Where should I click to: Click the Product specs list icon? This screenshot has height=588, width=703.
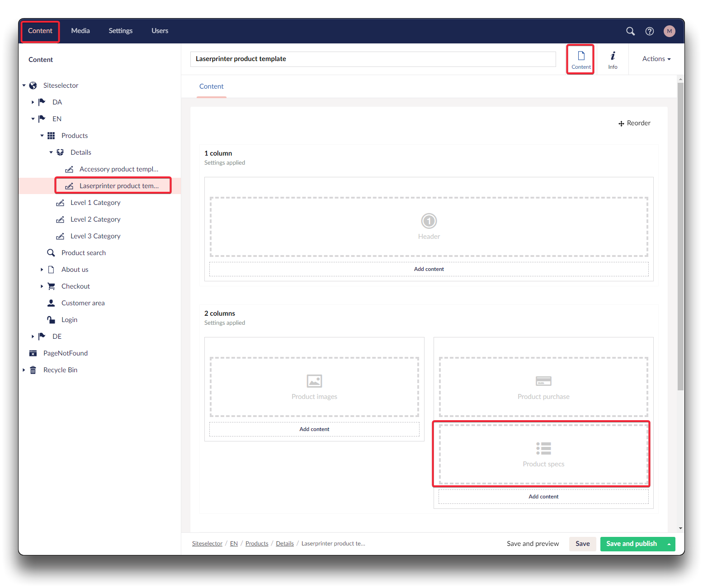pyautogui.click(x=543, y=448)
